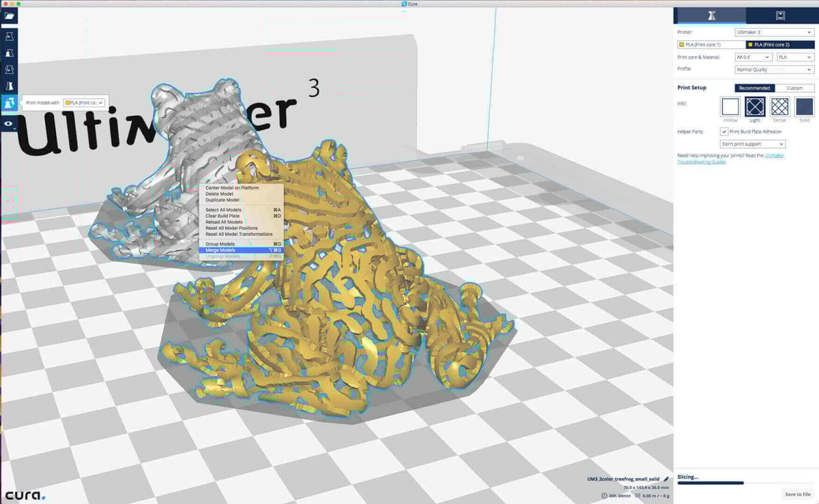This screenshot has width=819, height=504.
Task: Switch to Recommended print setup mode
Action: tap(755, 88)
